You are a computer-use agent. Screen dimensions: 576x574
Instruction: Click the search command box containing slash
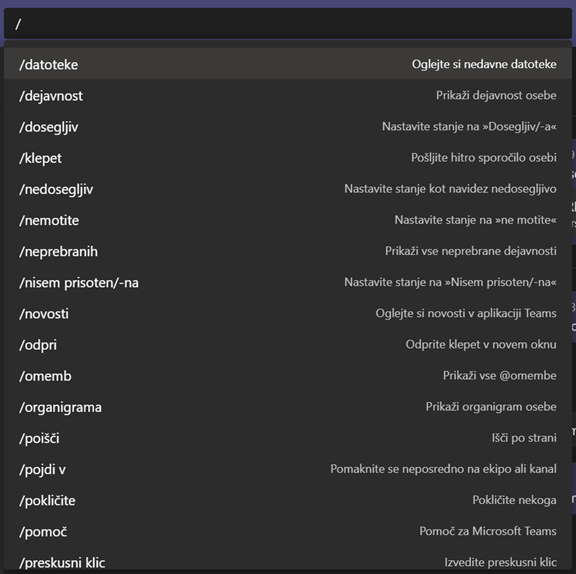[x=288, y=24]
